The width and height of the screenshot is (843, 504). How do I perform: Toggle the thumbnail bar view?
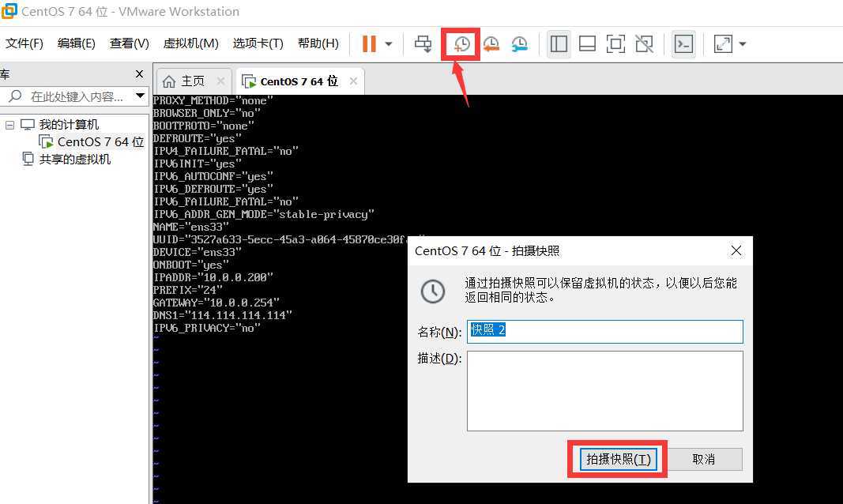[587, 43]
